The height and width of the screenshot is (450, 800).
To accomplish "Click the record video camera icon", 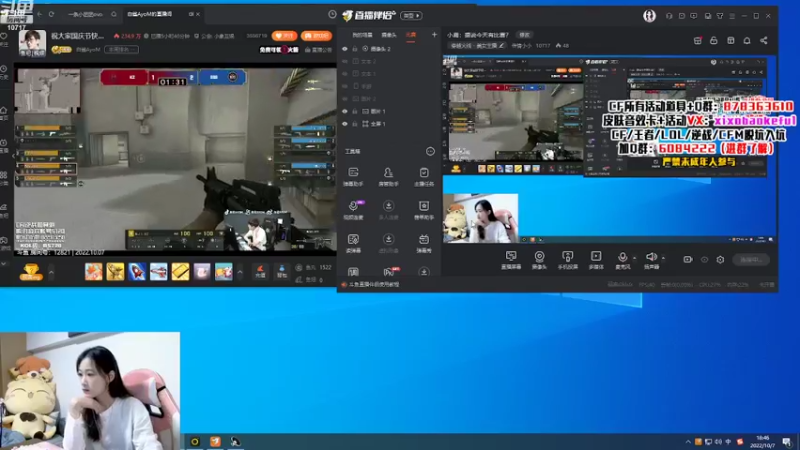I will [x=688, y=259].
